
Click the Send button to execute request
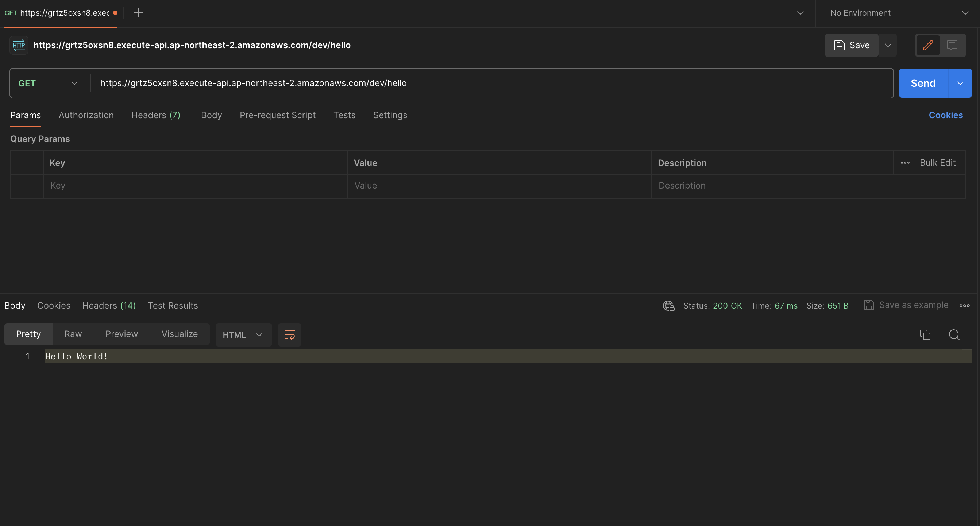click(923, 83)
